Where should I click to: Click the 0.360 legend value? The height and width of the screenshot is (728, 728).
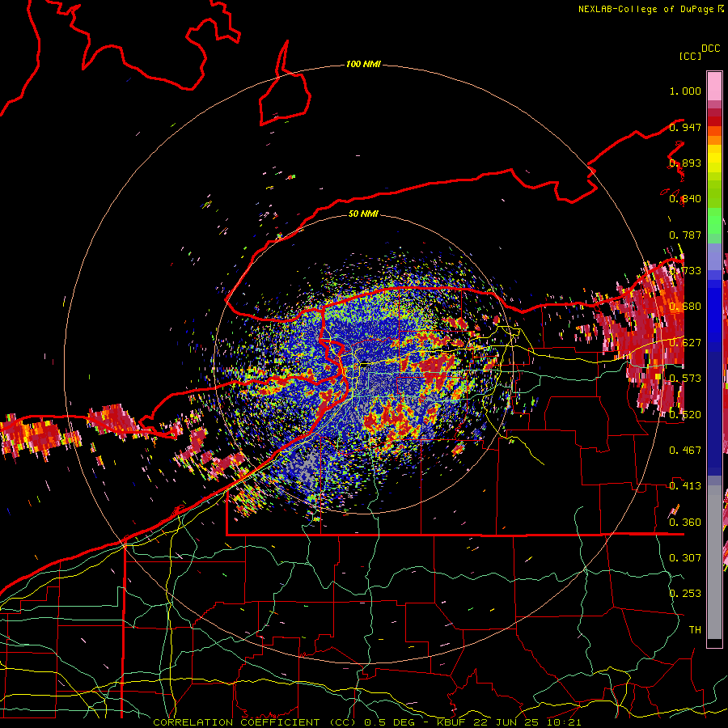click(x=685, y=522)
